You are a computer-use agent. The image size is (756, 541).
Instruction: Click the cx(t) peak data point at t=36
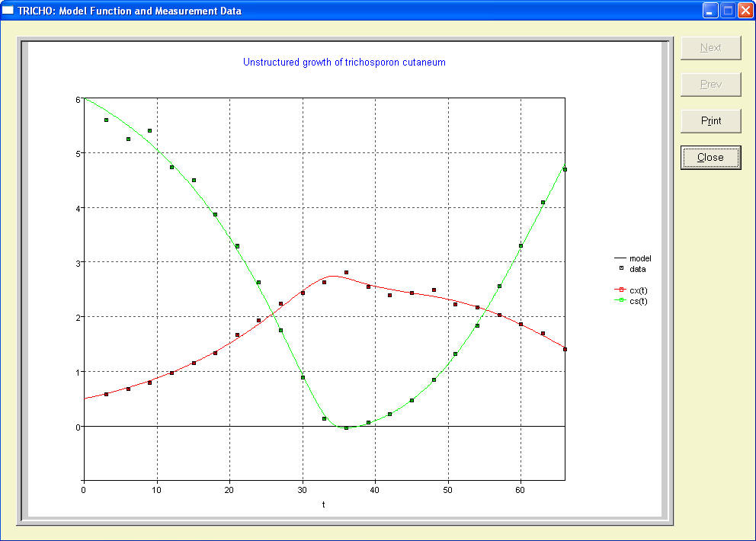[346, 272]
